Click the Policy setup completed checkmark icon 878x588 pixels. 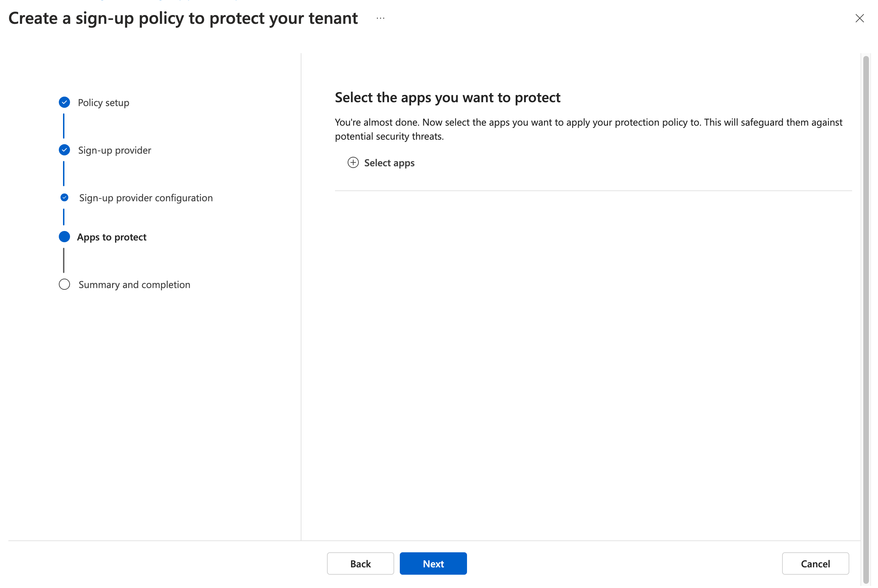(64, 102)
